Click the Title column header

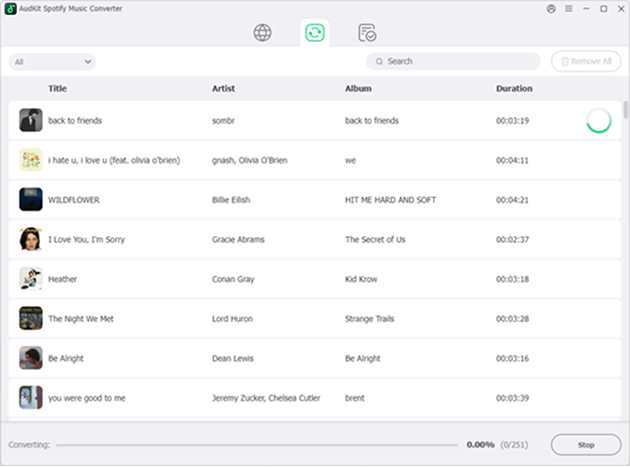point(57,88)
